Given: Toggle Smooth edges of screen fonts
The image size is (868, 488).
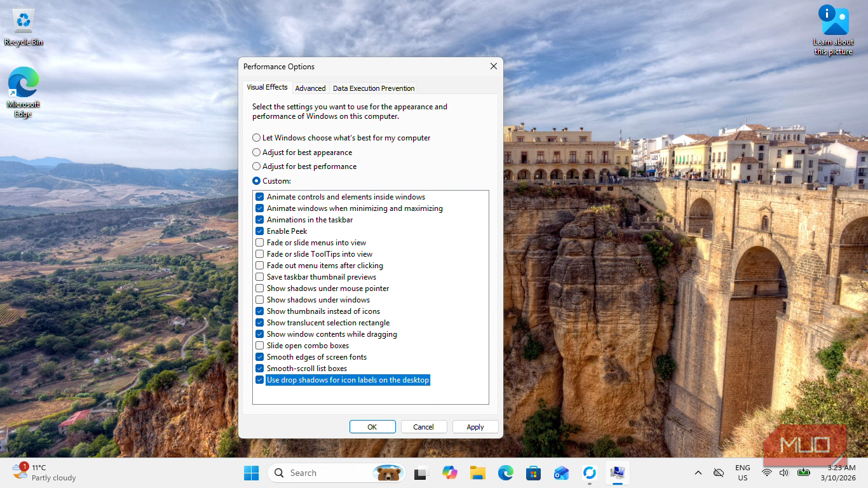Looking at the screenshot, I should [260, 357].
